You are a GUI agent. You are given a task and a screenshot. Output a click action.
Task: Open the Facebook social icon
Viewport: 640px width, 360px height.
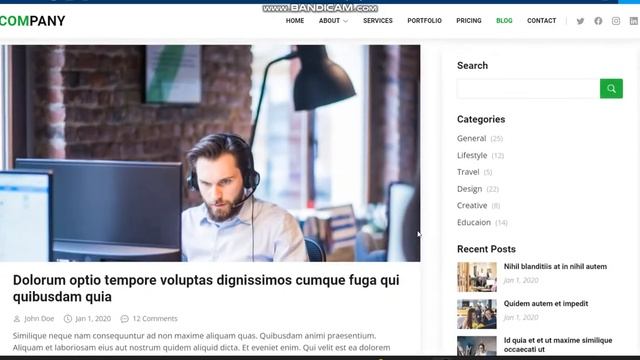tap(598, 21)
